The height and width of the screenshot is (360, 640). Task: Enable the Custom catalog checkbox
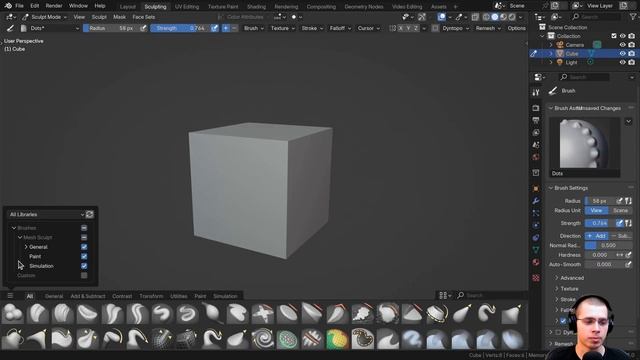[x=84, y=276]
